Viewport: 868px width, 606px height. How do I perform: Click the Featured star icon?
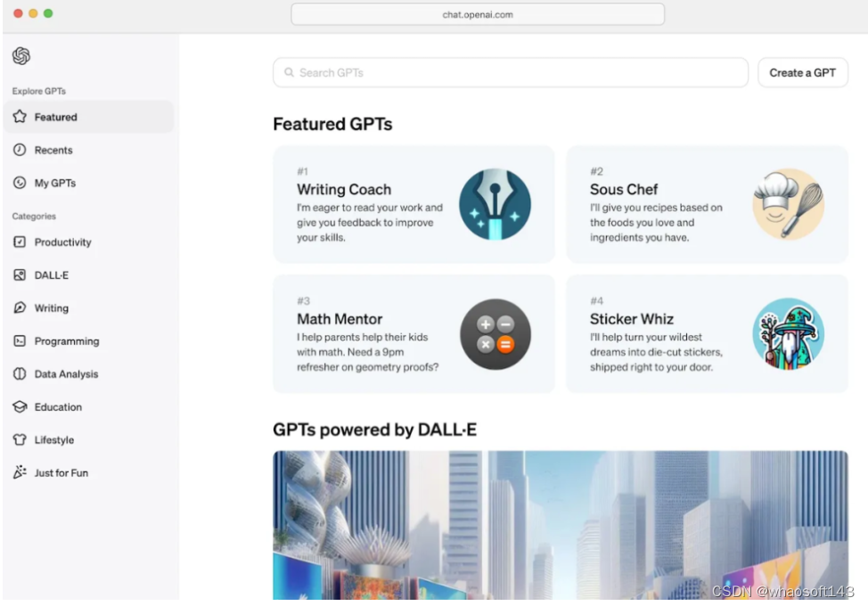(20, 116)
